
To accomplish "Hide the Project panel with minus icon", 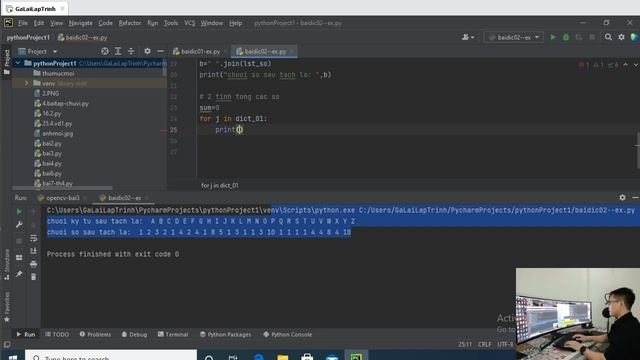I will (160, 51).
